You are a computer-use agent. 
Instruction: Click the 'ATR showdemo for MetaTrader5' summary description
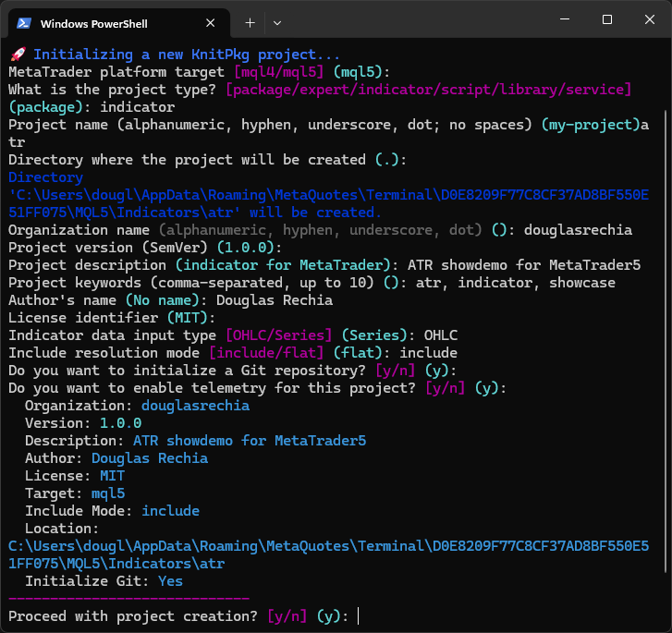tap(250, 441)
